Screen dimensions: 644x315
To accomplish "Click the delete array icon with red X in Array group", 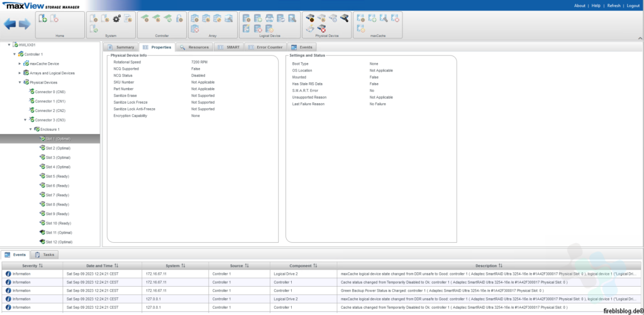I will pyautogui.click(x=195, y=29).
